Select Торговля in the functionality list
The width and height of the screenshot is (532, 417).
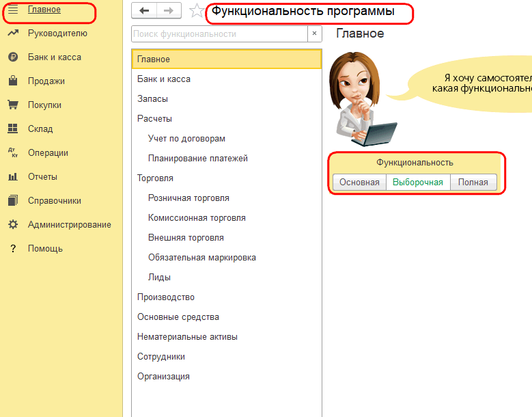click(226, 178)
